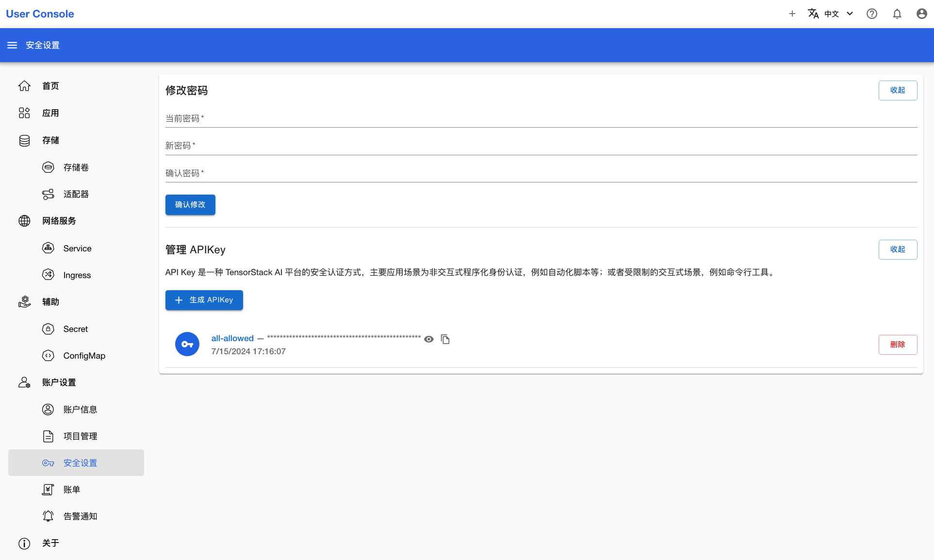
Task: Click the plus icon in top bar
Action: [x=792, y=14]
